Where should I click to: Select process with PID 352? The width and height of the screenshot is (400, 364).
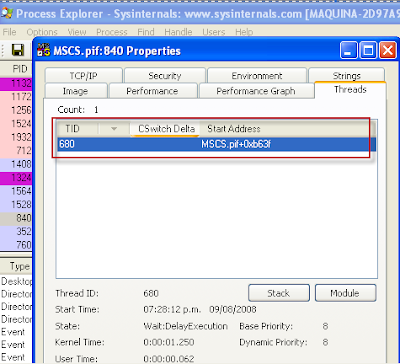point(16,231)
